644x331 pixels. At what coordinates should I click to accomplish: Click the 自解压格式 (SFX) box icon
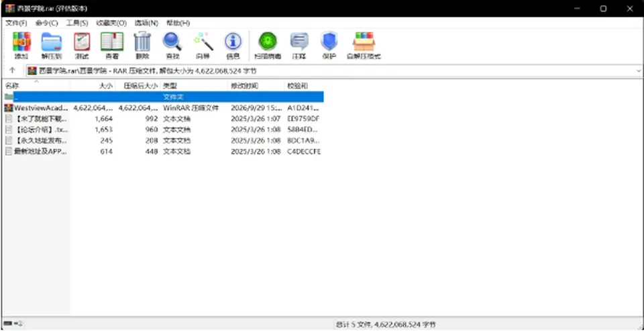[364, 42]
